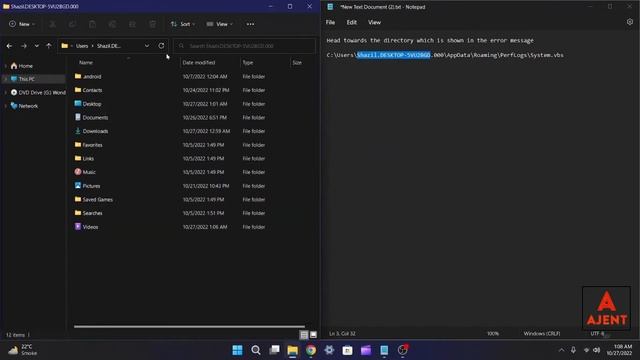
Task: Open address bar history dropdown
Action: [147, 46]
